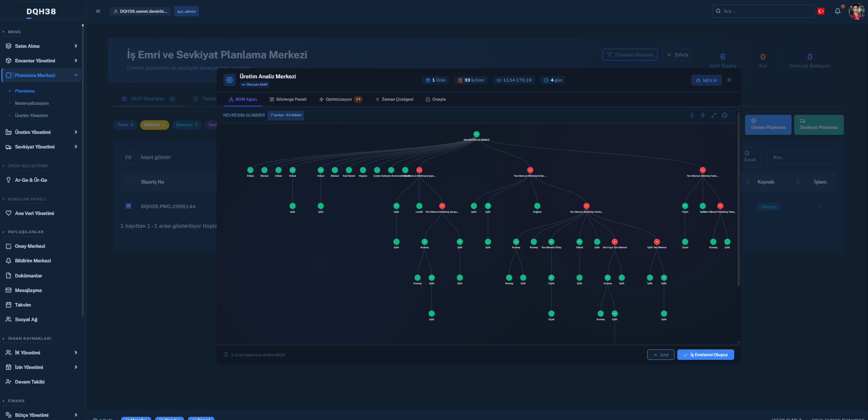Image resolution: width=868 pixels, height=420 pixels.
Task: Collapse the red Yarı Mamul DikilmişTorba node
Action: [530, 170]
